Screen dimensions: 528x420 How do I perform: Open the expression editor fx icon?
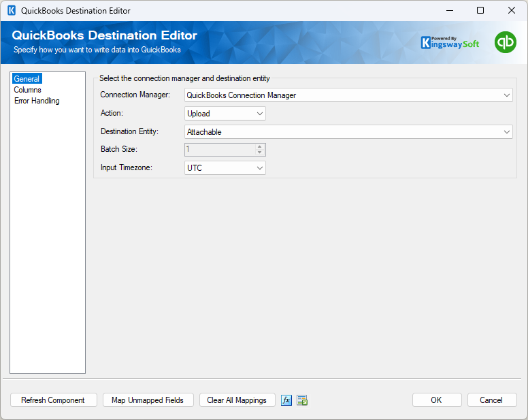pyautogui.click(x=286, y=400)
